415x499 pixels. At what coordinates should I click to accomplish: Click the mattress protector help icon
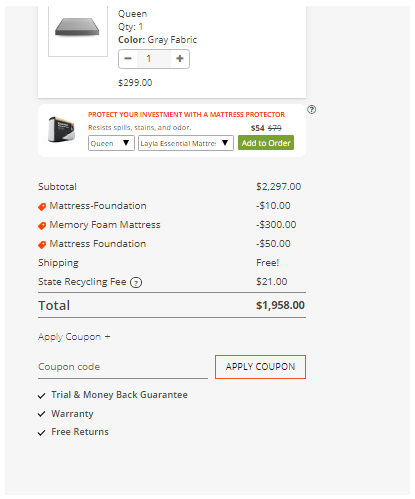(311, 109)
